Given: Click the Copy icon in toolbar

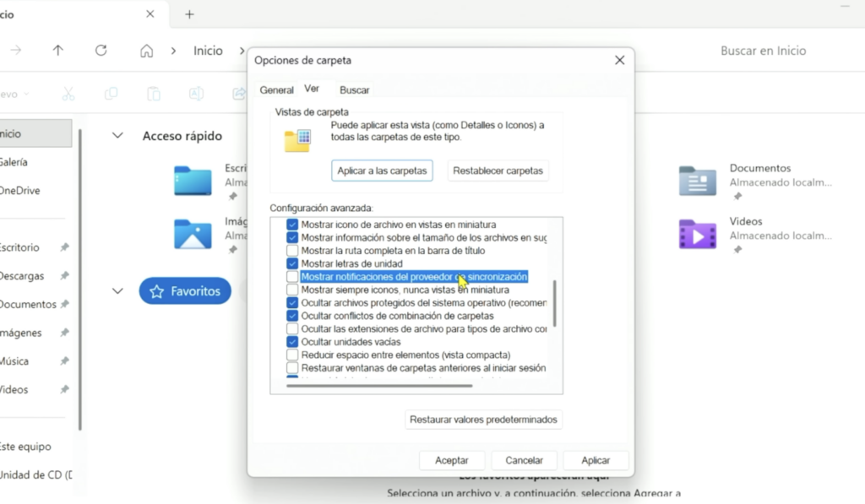Looking at the screenshot, I should [x=111, y=95].
